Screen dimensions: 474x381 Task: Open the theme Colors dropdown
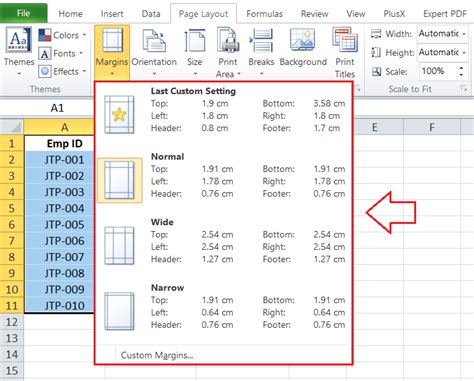[x=62, y=35]
